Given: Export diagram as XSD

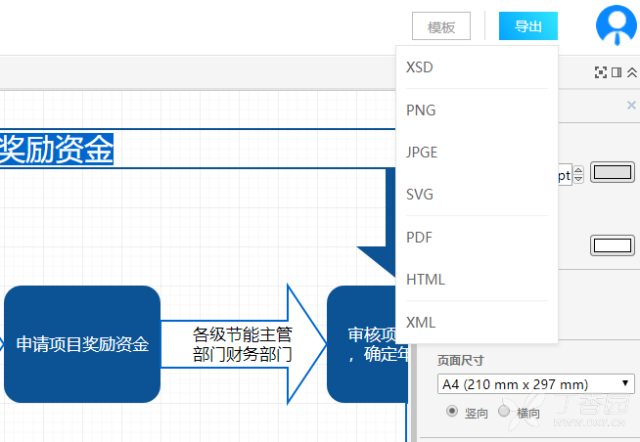Looking at the screenshot, I should 421,67.
